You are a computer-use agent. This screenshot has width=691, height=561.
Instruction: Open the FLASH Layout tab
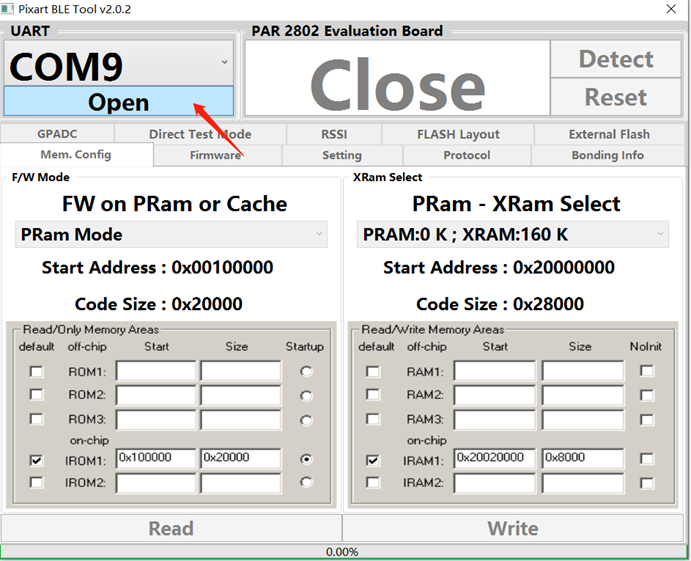pyautogui.click(x=458, y=134)
